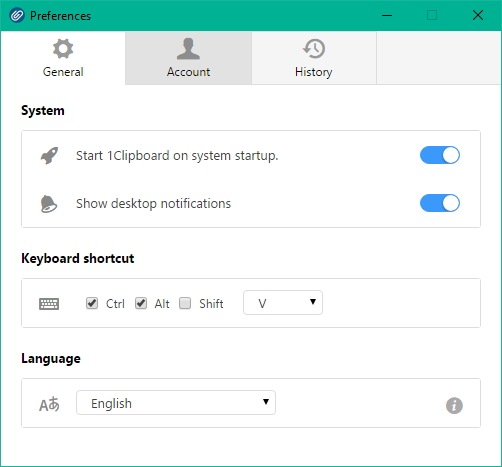Screen dimensions: 502x467
Task: Switch to the History tab
Action: pos(314,58)
